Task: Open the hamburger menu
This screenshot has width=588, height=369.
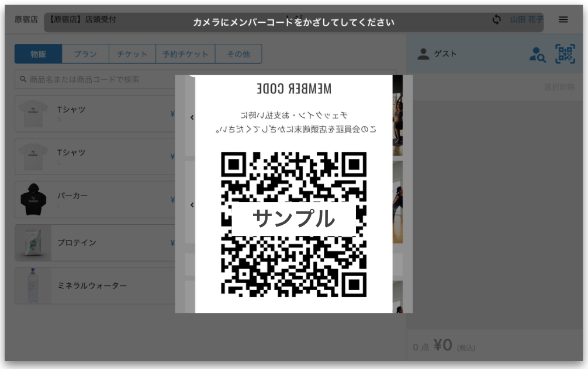Action: pyautogui.click(x=563, y=20)
